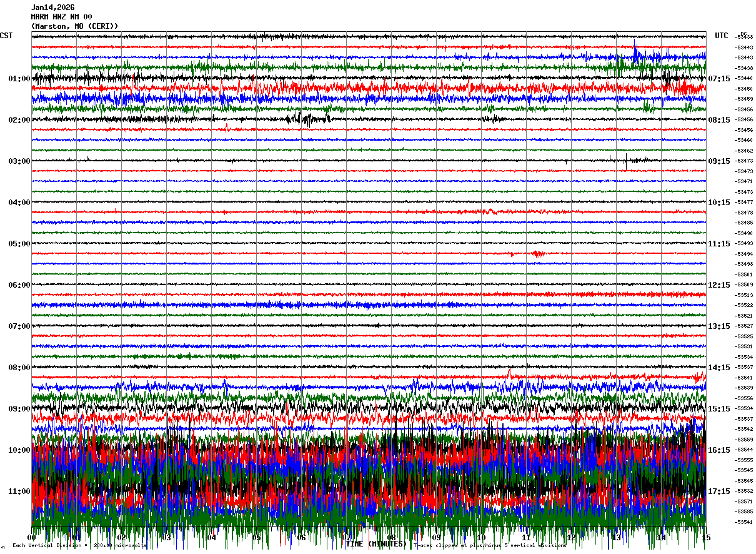
Task: Select the DC offset value -53459
Action: point(744,99)
